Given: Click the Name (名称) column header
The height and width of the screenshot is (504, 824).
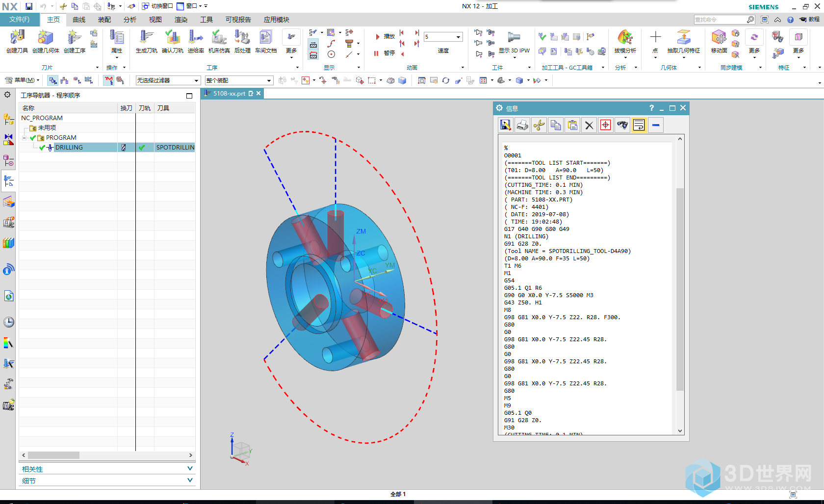Looking at the screenshot, I should point(69,108).
